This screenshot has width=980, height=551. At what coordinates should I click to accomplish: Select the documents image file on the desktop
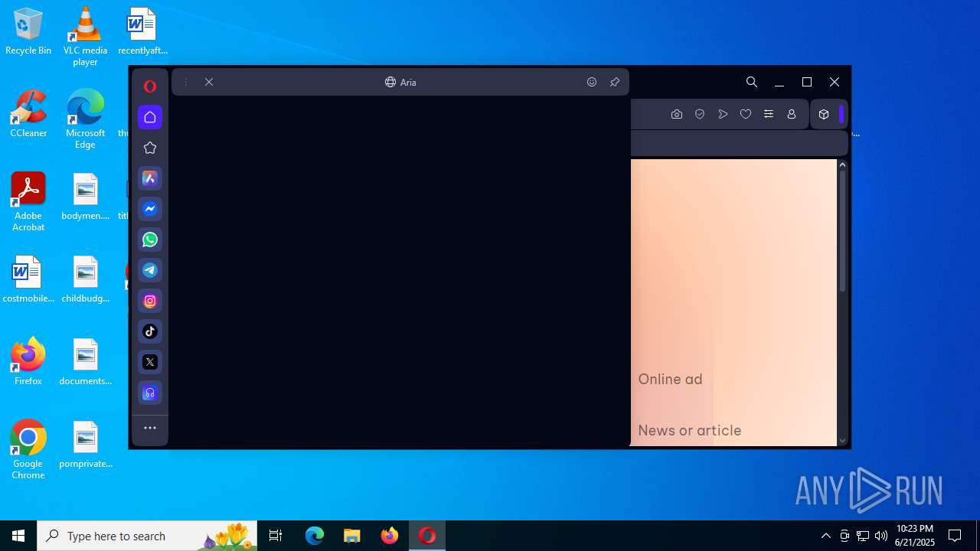(85, 362)
